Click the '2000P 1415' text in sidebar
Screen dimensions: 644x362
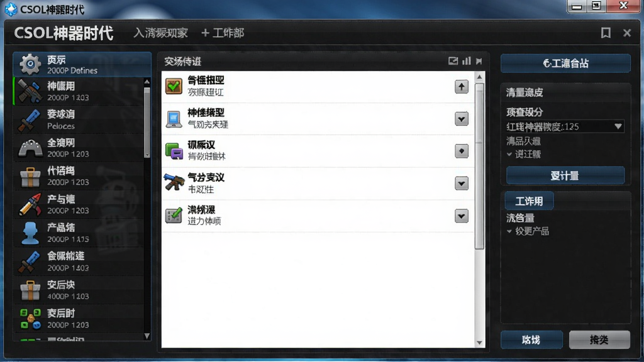[68, 239]
